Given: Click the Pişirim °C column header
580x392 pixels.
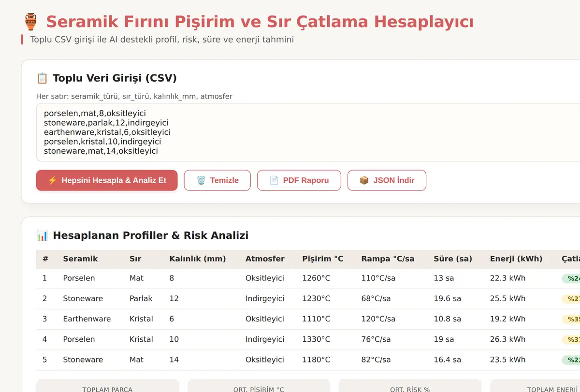Looking at the screenshot, I should tap(323, 259).
